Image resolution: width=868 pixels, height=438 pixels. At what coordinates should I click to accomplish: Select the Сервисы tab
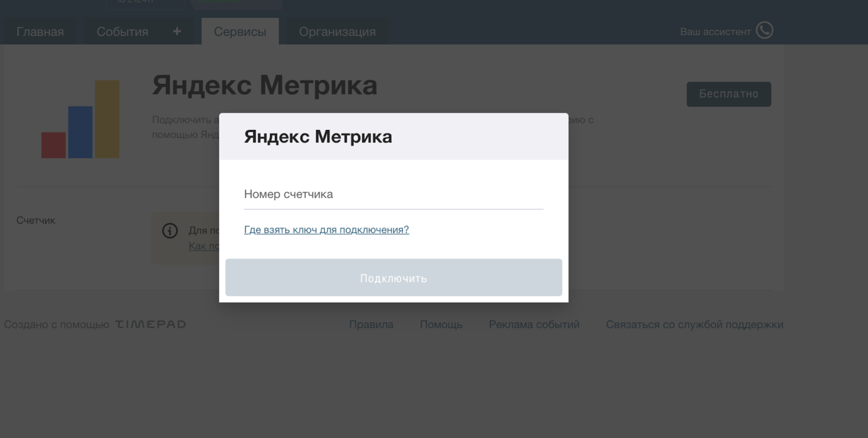(240, 31)
